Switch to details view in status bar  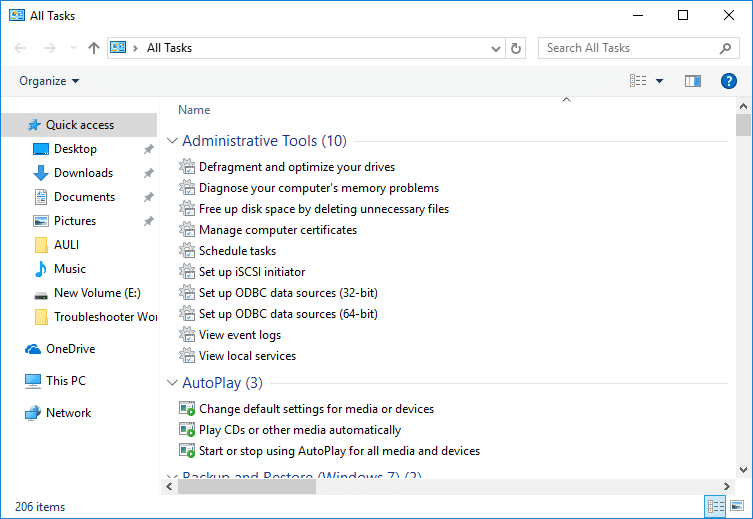point(715,507)
